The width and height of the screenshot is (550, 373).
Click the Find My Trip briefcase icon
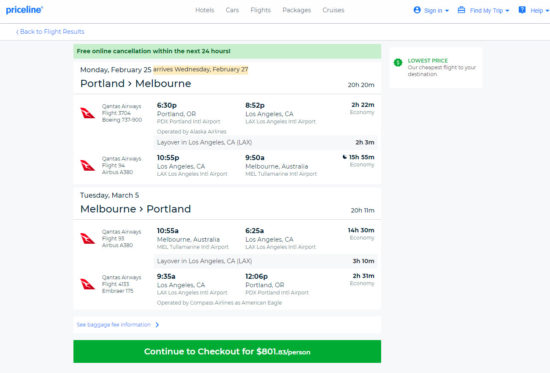[461, 10]
